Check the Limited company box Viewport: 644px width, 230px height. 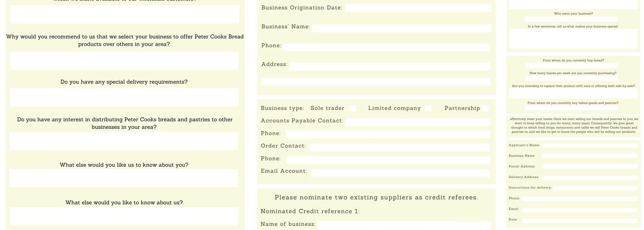click(428, 109)
